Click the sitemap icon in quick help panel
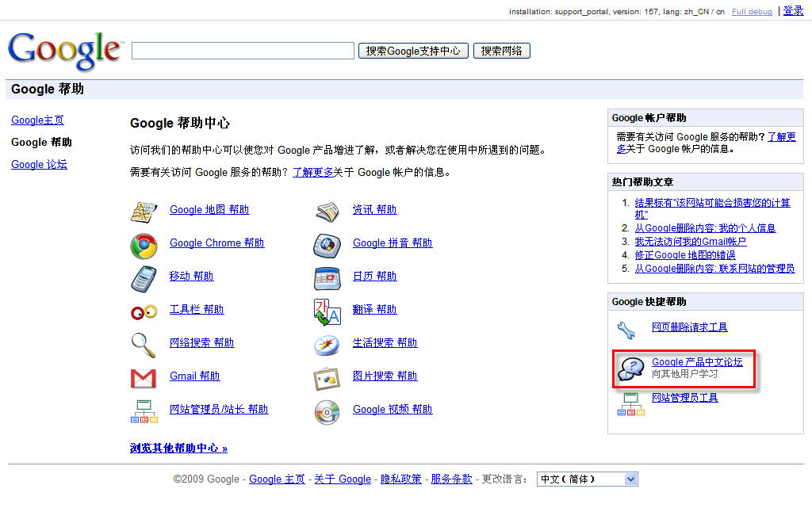Viewport: 812px width, 508px height. (x=630, y=404)
